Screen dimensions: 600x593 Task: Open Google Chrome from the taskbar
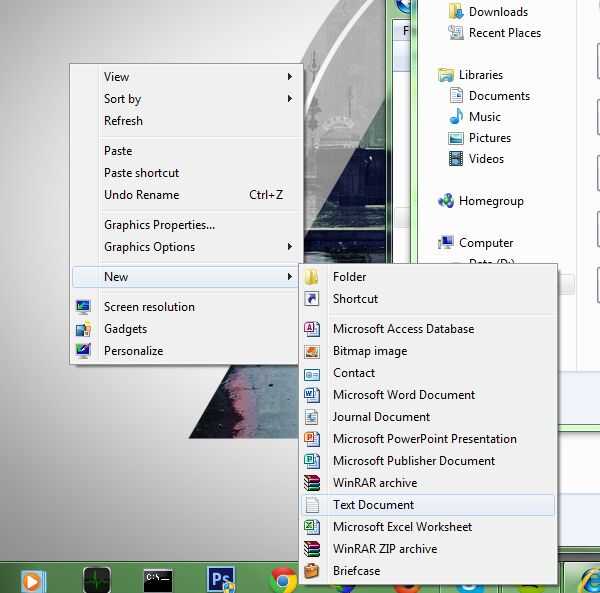point(283,581)
